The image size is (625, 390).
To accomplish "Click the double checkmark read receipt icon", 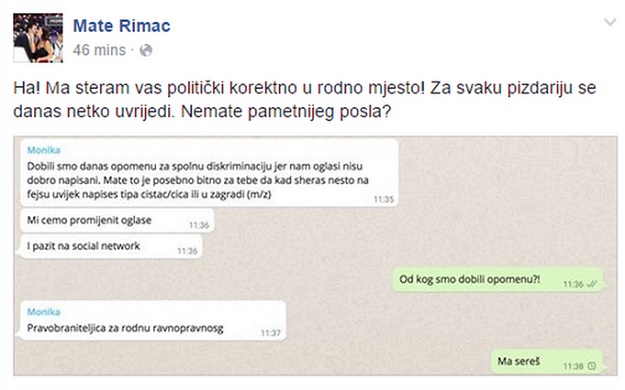I will click(x=592, y=284).
